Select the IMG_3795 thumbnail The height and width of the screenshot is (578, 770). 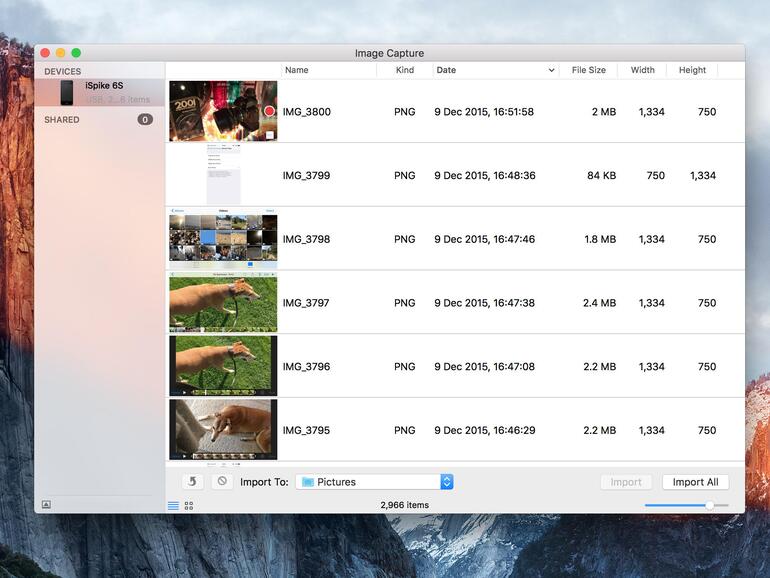(223, 430)
